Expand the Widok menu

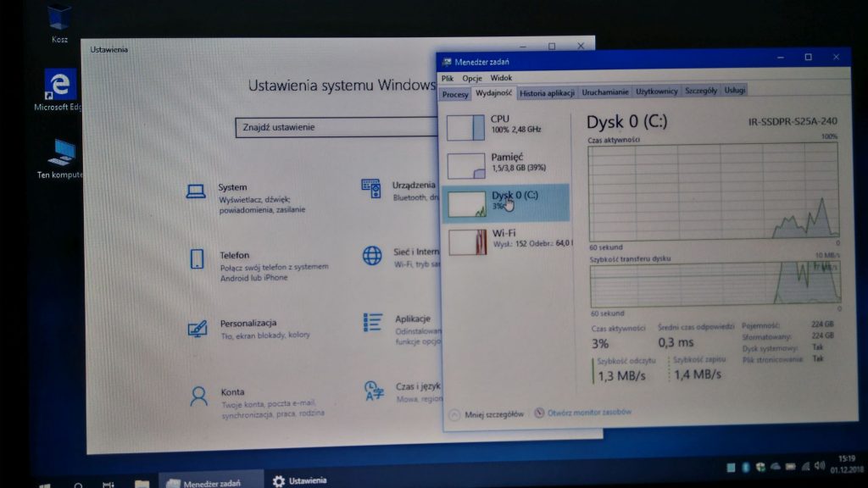pos(501,78)
